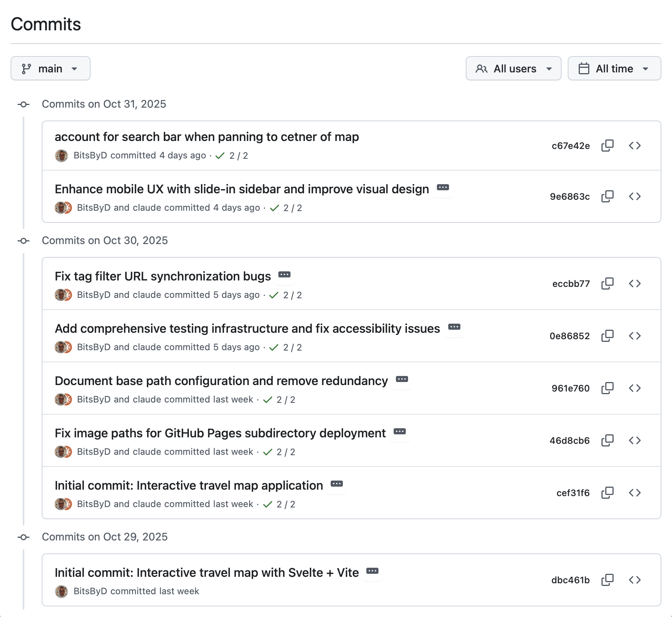Copy the full SHA for commit 46d8cb6

(x=607, y=440)
